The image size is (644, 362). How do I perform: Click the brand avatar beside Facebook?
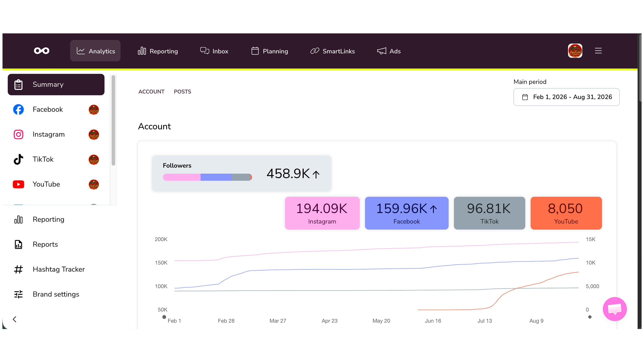tap(94, 110)
